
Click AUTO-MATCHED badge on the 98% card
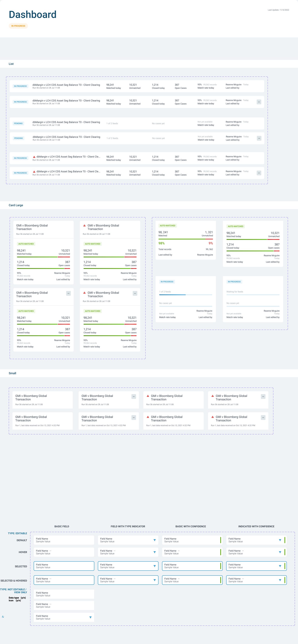coord(168,225)
